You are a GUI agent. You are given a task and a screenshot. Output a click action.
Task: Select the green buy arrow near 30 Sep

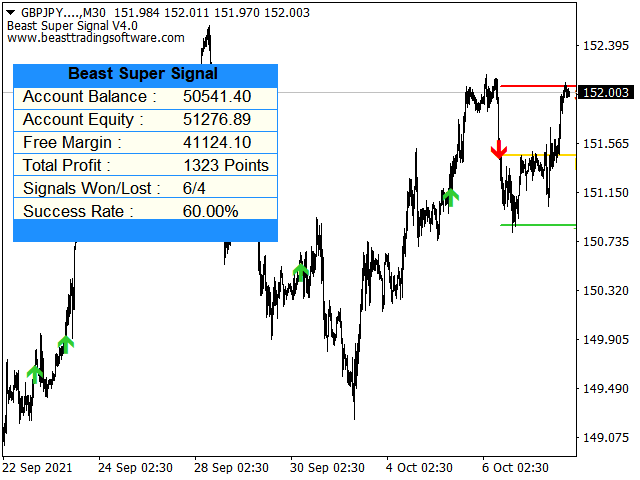[301, 273]
